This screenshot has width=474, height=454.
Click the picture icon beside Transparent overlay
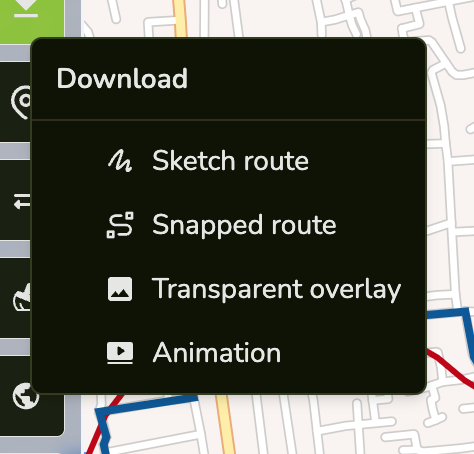120,289
